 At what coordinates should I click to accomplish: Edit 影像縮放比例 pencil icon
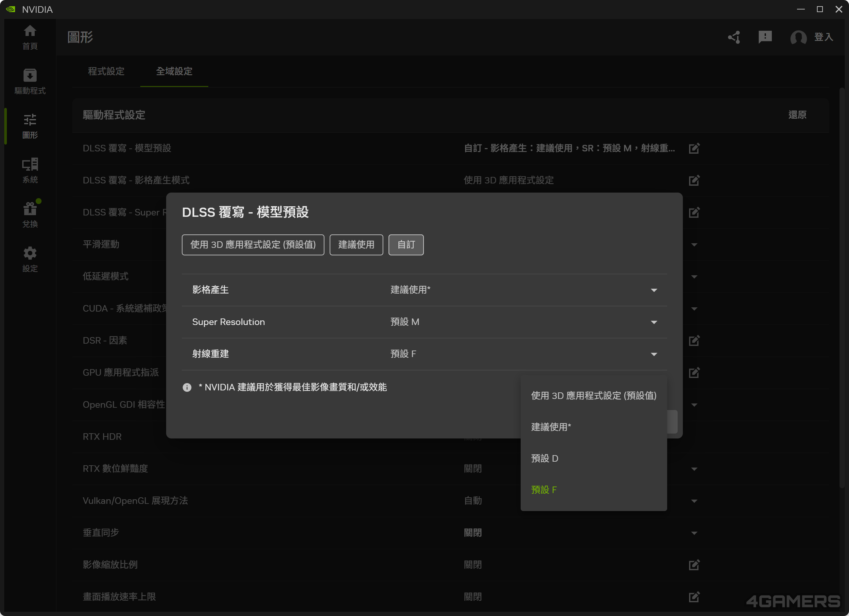click(x=694, y=565)
